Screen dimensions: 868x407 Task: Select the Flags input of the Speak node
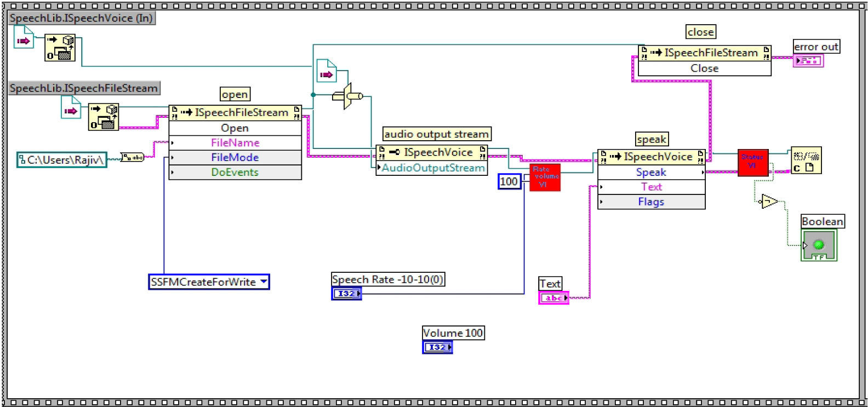[x=651, y=202]
